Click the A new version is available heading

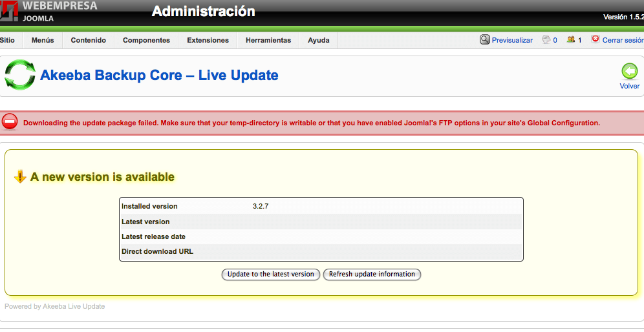coord(102,177)
